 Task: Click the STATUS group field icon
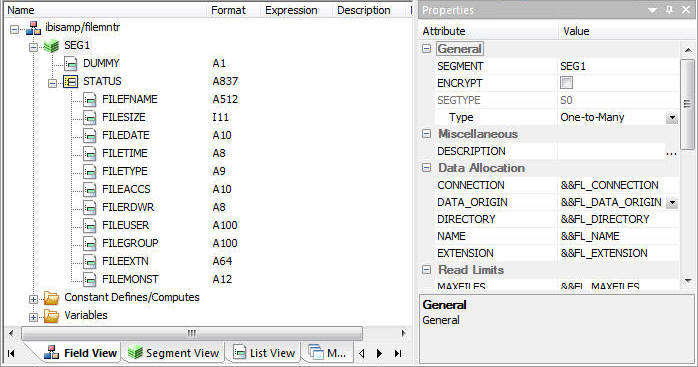tap(70, 82)
